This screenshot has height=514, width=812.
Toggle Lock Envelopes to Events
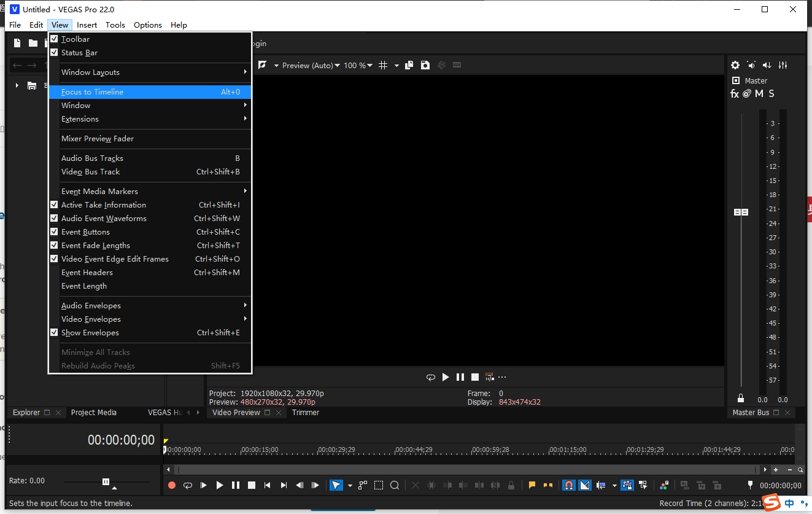(627, 485)
